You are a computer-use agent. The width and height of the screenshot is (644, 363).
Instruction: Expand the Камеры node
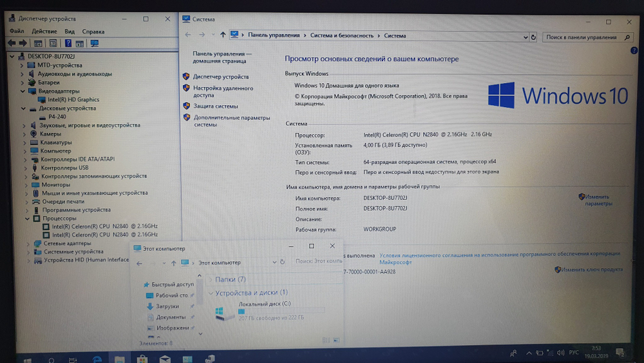(24, 134)
